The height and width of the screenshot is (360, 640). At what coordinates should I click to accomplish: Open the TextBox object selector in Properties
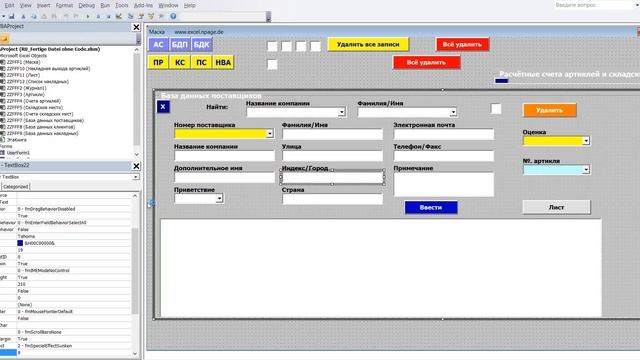[x=136, y=177]
